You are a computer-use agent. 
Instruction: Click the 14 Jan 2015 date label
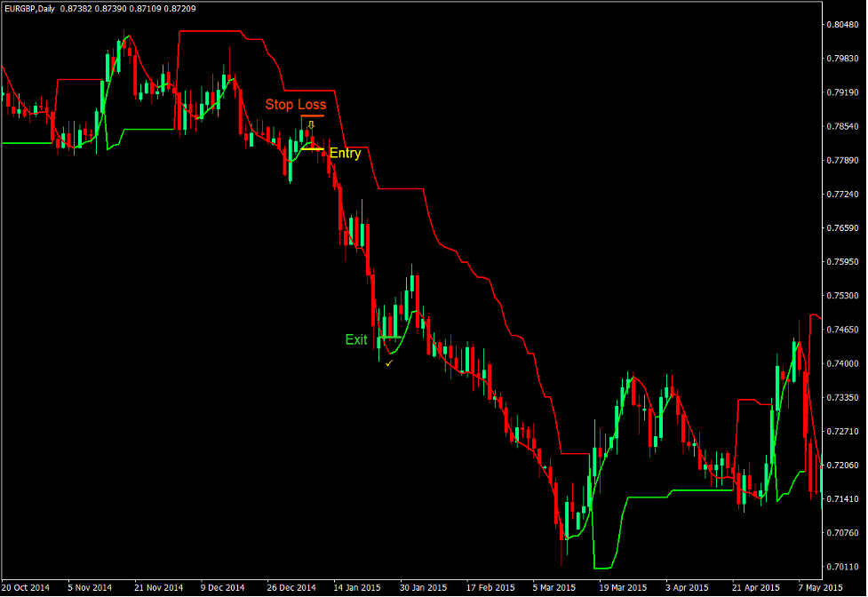click(358, 587)
